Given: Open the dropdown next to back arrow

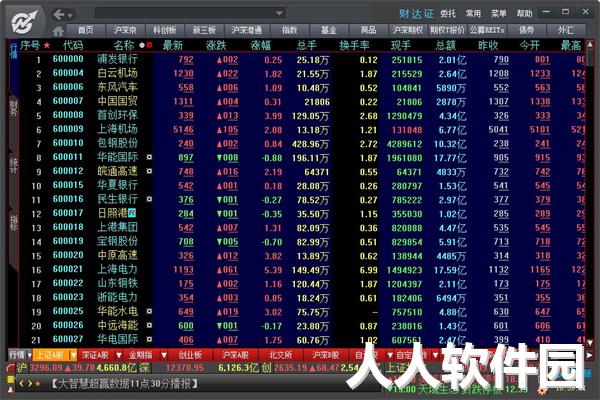Looking at the screenshot, I should pyautogui.click(x=70, y=16).
